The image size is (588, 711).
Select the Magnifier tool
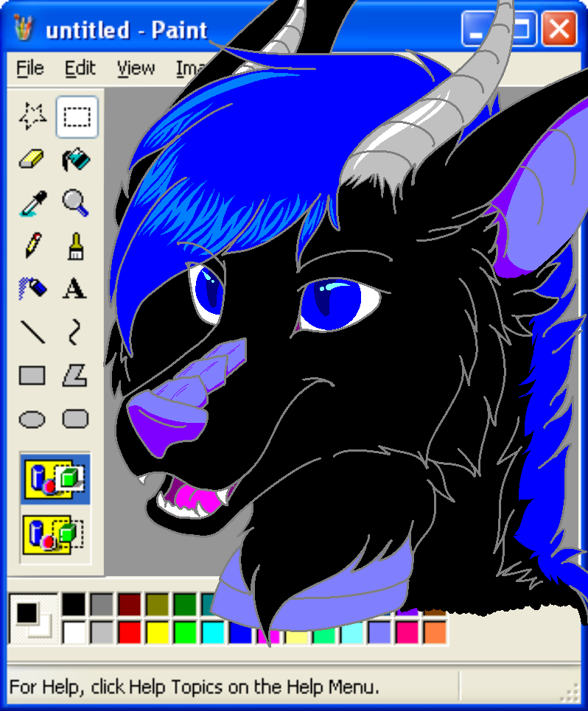[77, 203]
